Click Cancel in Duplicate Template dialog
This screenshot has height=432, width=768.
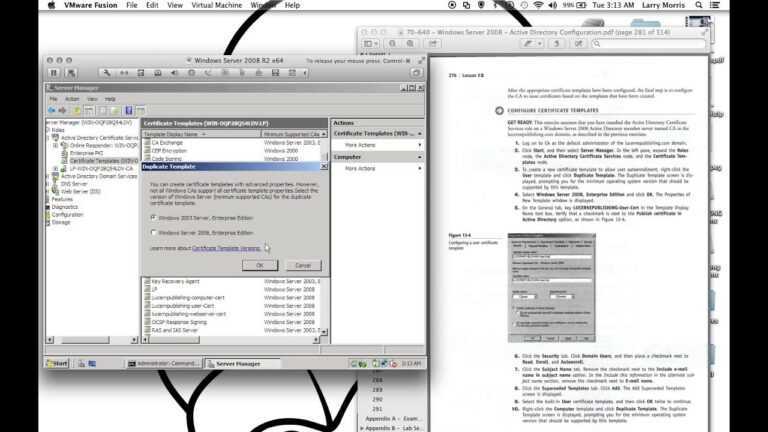pyautogui.click(x=303, y=265)
